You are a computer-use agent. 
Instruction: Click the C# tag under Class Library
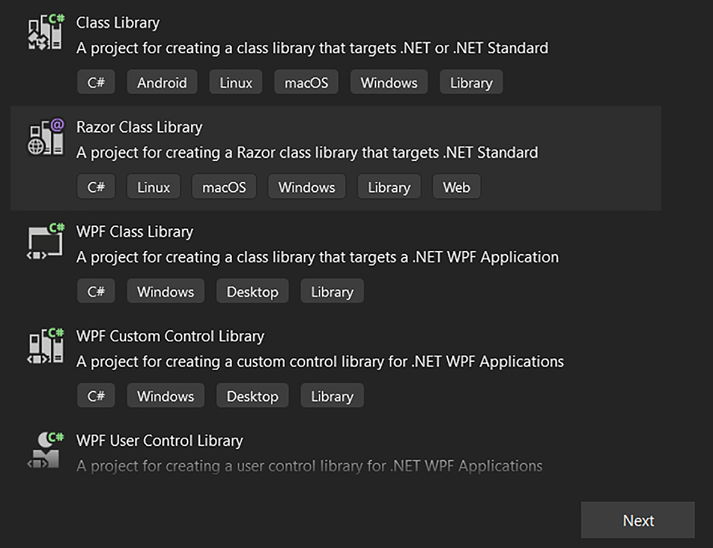point(96,82)
